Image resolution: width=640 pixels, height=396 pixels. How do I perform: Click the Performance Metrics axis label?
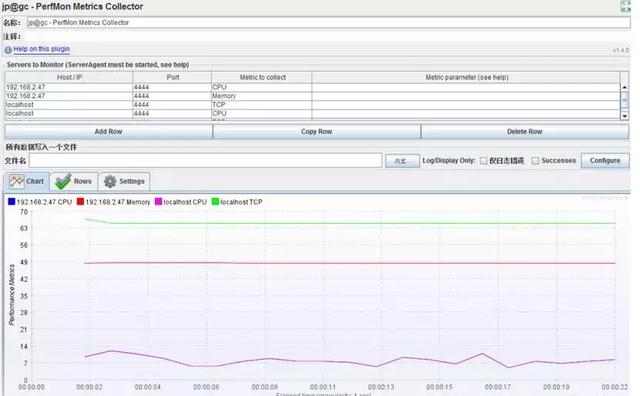point(11,295)
